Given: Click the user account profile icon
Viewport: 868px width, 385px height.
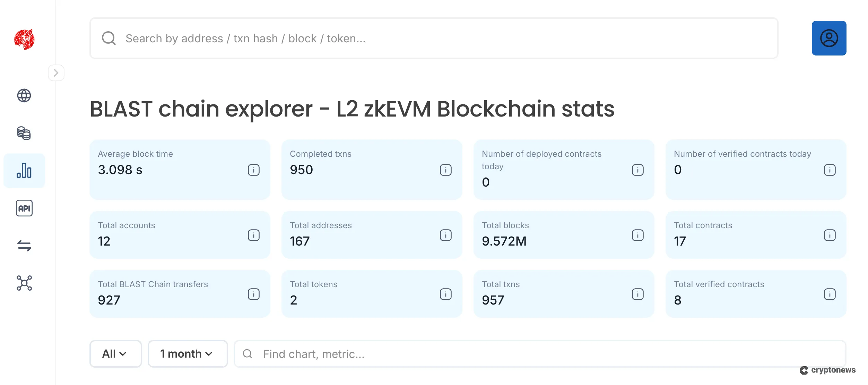Looking at the screenshot, I should [828, 38].
